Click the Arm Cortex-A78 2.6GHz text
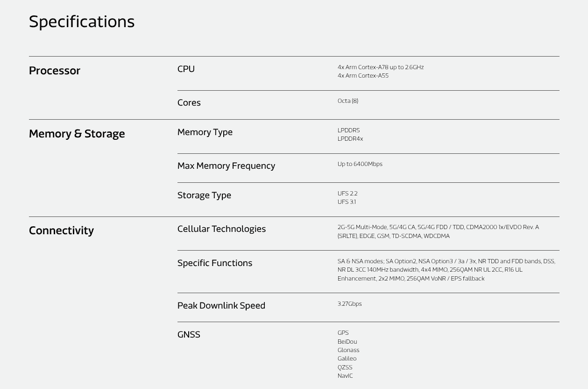Viewport: 588px width, 389px height. (380, 67)
